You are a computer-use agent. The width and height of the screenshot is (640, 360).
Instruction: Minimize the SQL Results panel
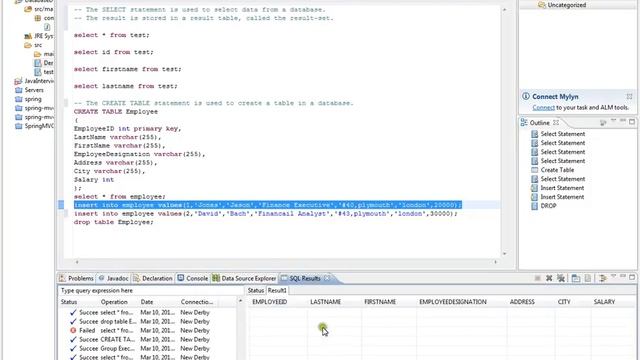(x=622, y=277)
